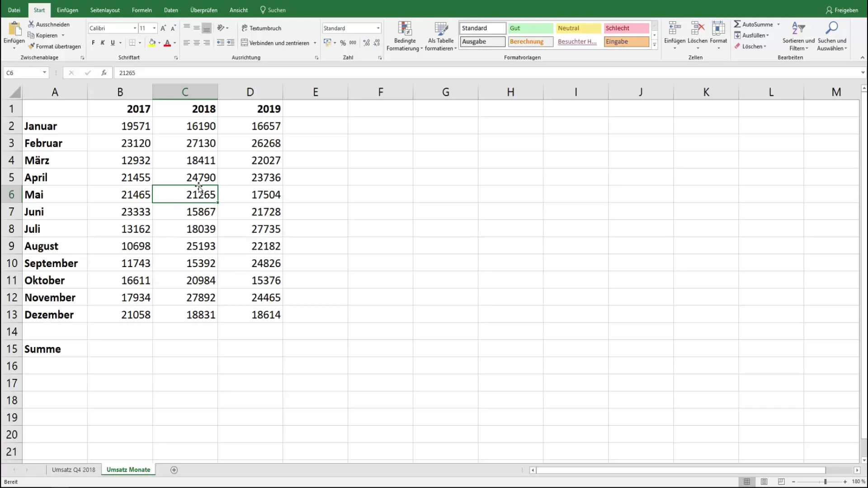The height and width of the screenshot is (488, 868).
Task: Open font size dropdown
Action: click(154, 28)
